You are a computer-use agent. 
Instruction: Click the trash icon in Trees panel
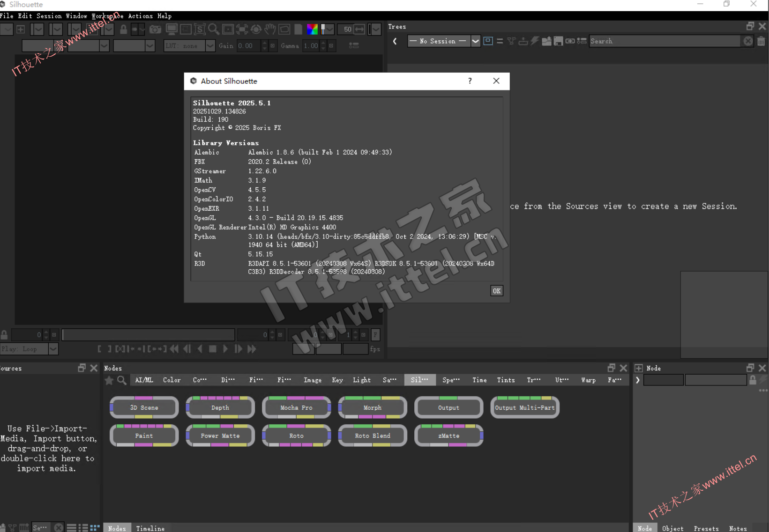coord(761,41)
